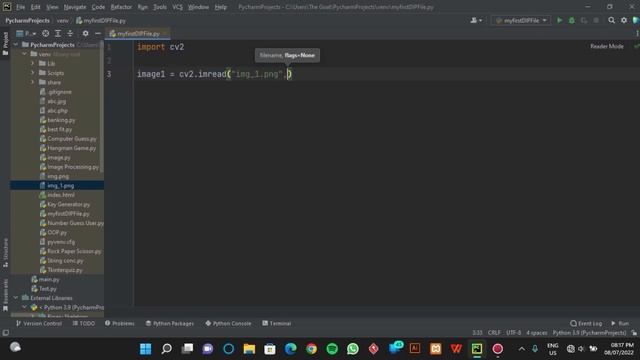Open Search Everywhere magnifier icon

pyautogui.click(x=611, y=20)
